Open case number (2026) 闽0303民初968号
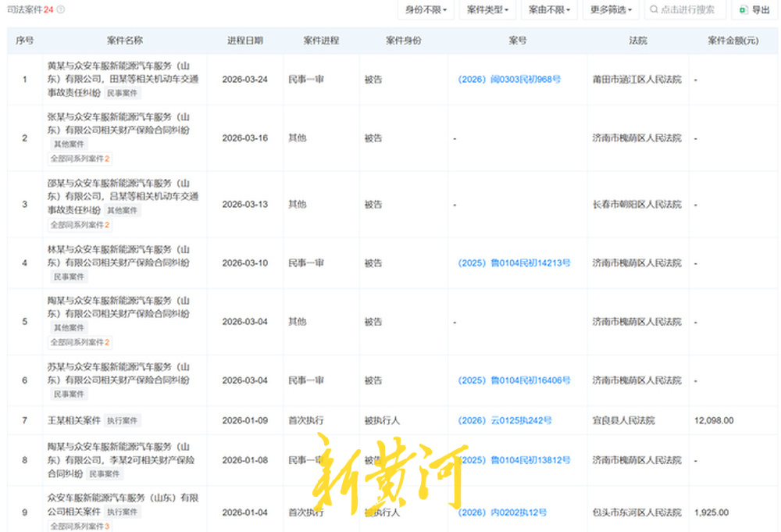 coord(509,80)
